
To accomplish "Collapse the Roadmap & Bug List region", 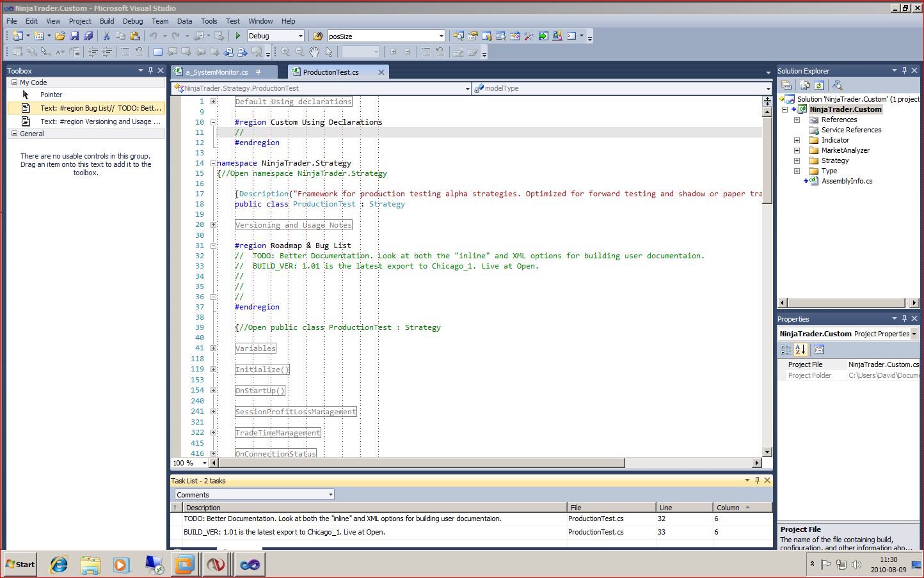I will 214,246.
